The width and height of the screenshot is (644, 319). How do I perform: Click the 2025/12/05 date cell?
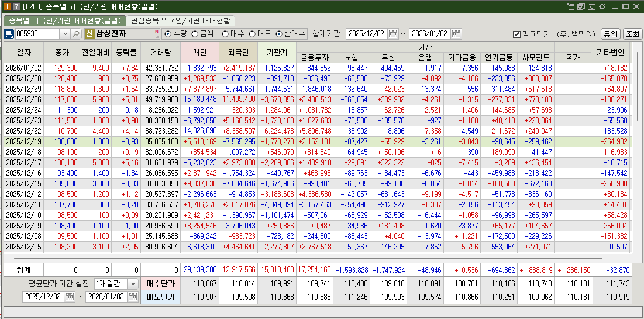pyautogui.click(x=24, y=247)
